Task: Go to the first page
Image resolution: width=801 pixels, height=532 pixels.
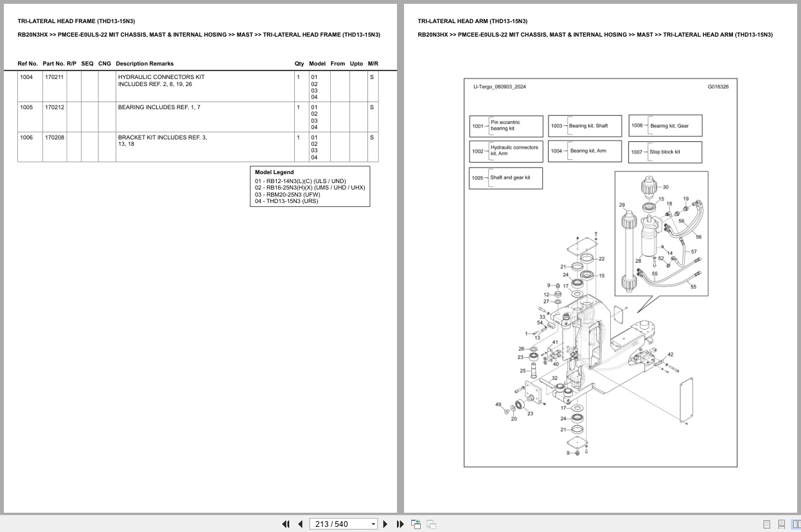Action: click(x=286, y=524)
